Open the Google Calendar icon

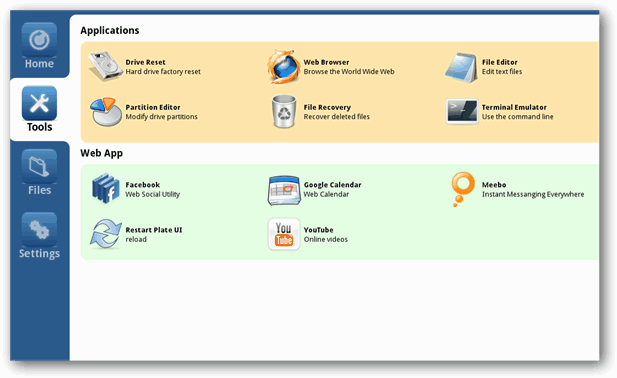pyautogui.click(x=284, y=190)
